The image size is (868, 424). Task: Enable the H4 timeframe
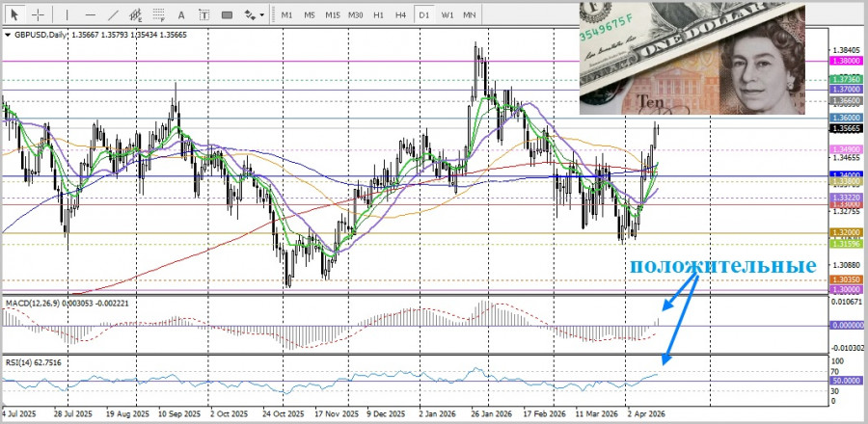click(400, 14)
